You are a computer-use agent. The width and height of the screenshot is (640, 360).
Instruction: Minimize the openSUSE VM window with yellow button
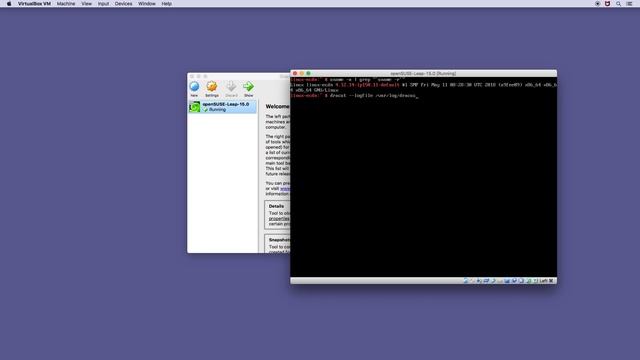click(x=302, y=73)
